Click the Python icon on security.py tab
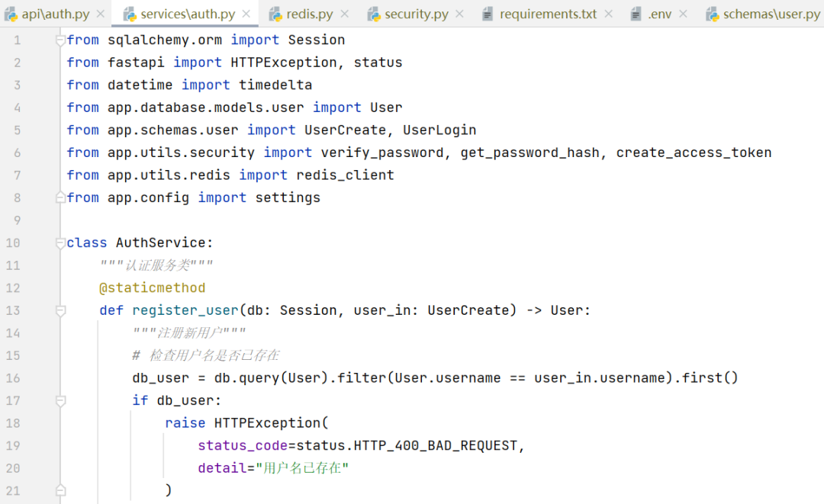The image size is (824, 504). [x=375, y=13]
